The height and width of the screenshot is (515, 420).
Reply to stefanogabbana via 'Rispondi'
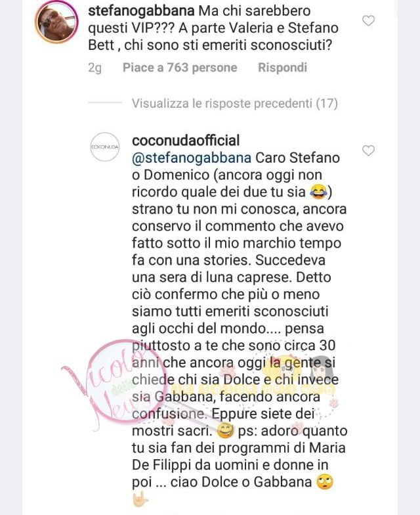pos(282,67)
